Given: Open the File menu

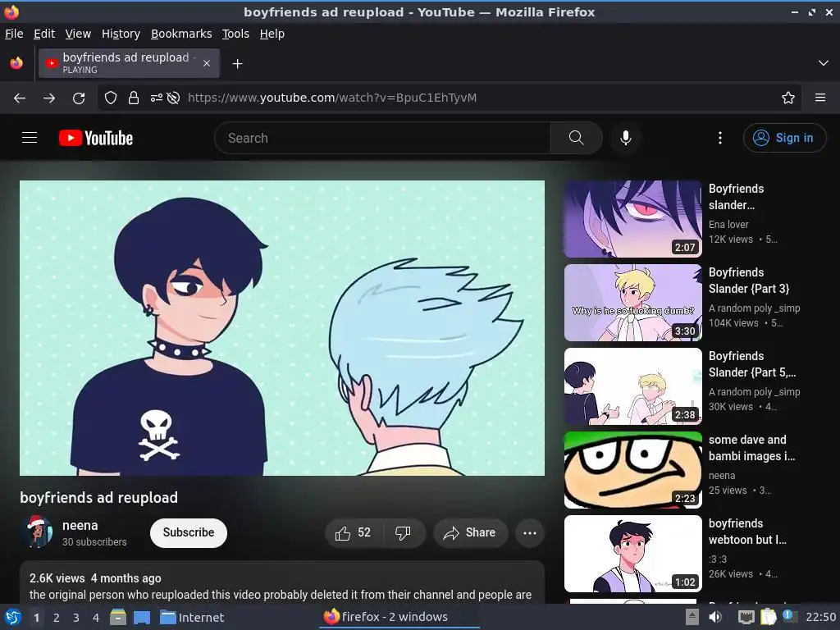Looking at the screenshot, I should coord(14,34).
